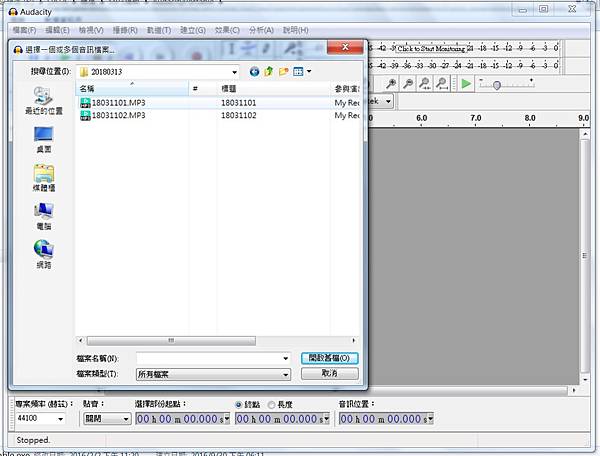
Task: Click the Audacity Fit Project zoom icon
Action: pyautogui.click(x=442, y=83)
